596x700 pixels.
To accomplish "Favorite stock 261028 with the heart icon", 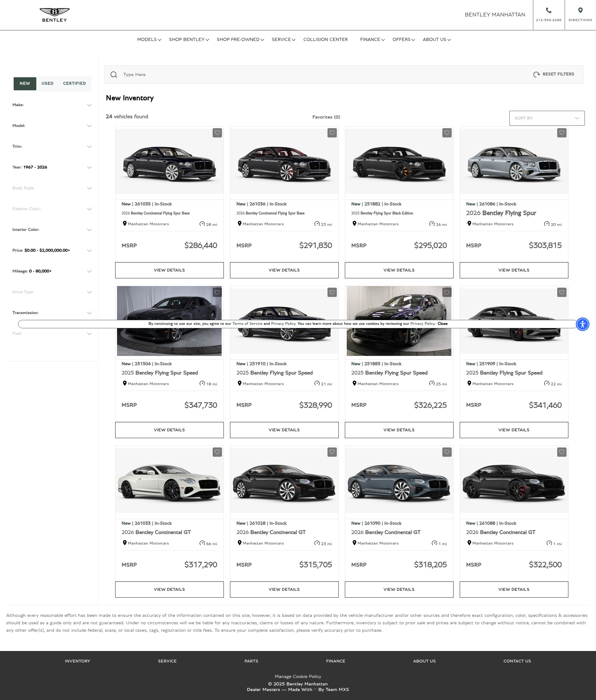I will tap(332, 452).
